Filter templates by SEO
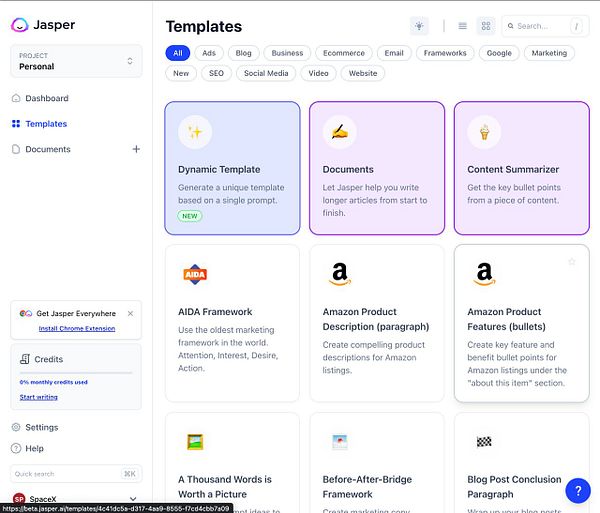Screen dimensions: 600x513 pos(216,73)
